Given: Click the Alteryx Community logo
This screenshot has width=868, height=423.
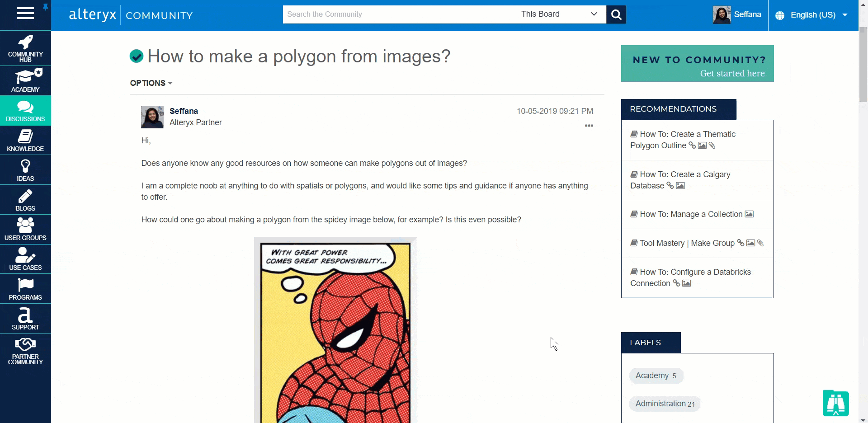Looking at the screenshot, I should pos(131,15).
